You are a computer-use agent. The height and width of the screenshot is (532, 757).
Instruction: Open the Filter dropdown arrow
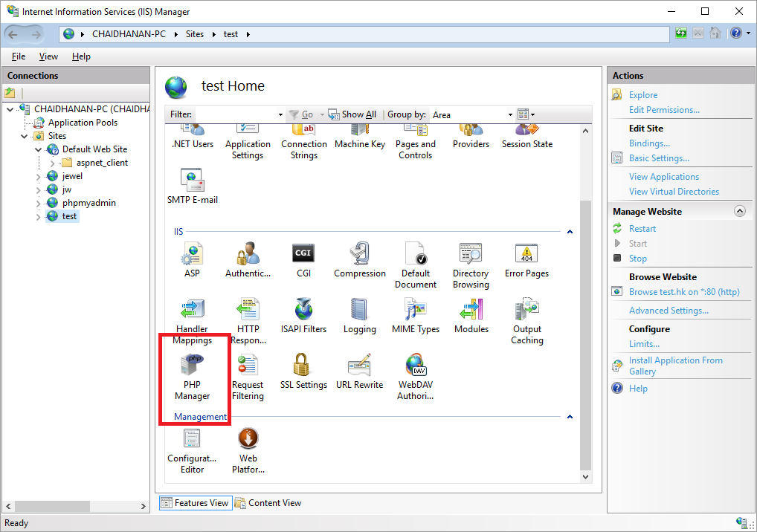click(280, 114)
